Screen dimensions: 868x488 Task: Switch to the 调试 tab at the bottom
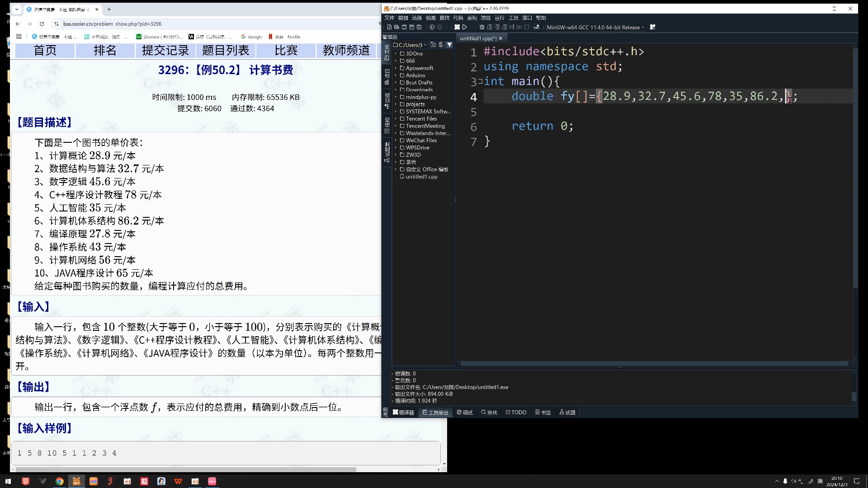tap(465, 413)
